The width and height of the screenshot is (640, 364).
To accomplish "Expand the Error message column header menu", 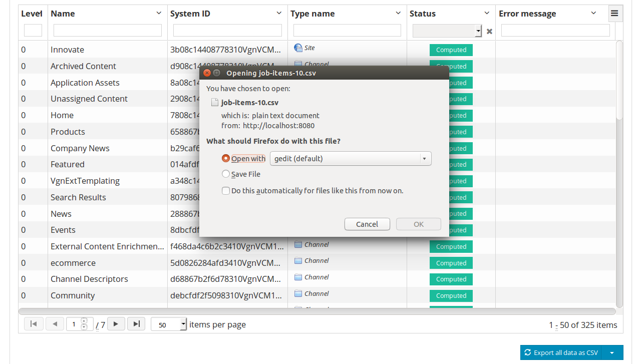I will pyautogui.click(x=593, y=14).
